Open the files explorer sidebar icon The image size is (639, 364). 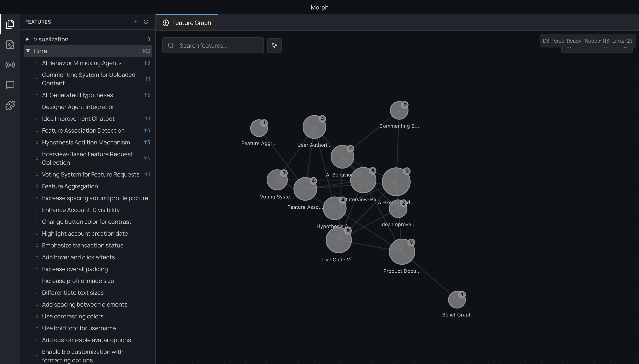(x=10, y=24)
